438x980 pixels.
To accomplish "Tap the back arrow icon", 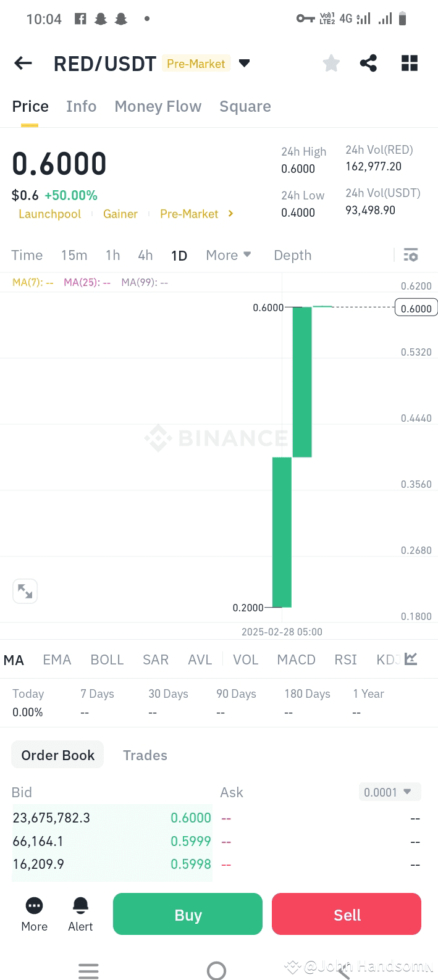I will click(23, 63).
